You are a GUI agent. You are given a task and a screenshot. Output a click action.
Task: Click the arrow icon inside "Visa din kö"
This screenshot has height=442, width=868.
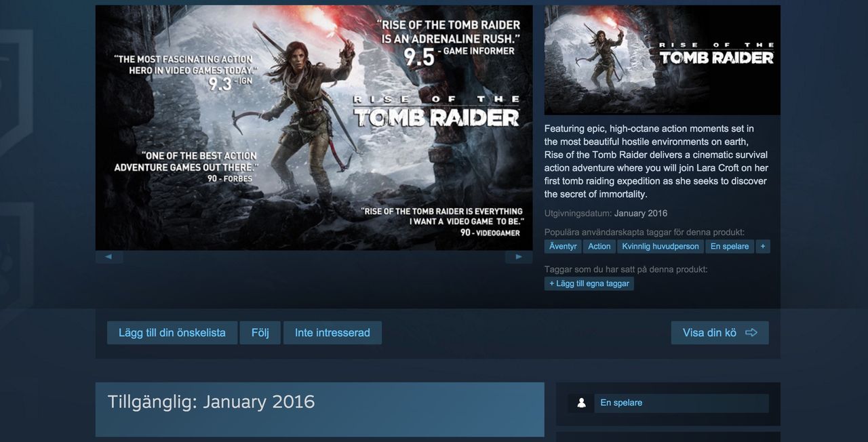pos(751,332)
